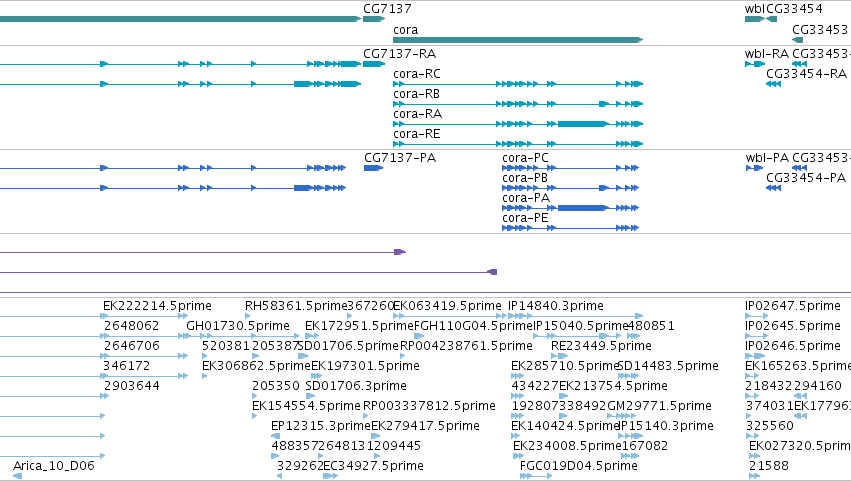Select the cora-RA transcript label

click(x=417, y=114)
